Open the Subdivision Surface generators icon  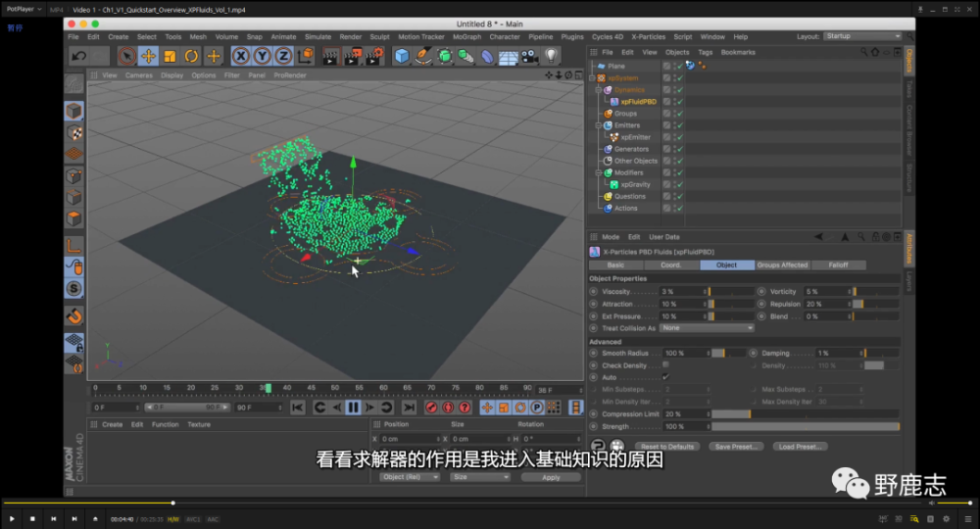tap(444, 56)
